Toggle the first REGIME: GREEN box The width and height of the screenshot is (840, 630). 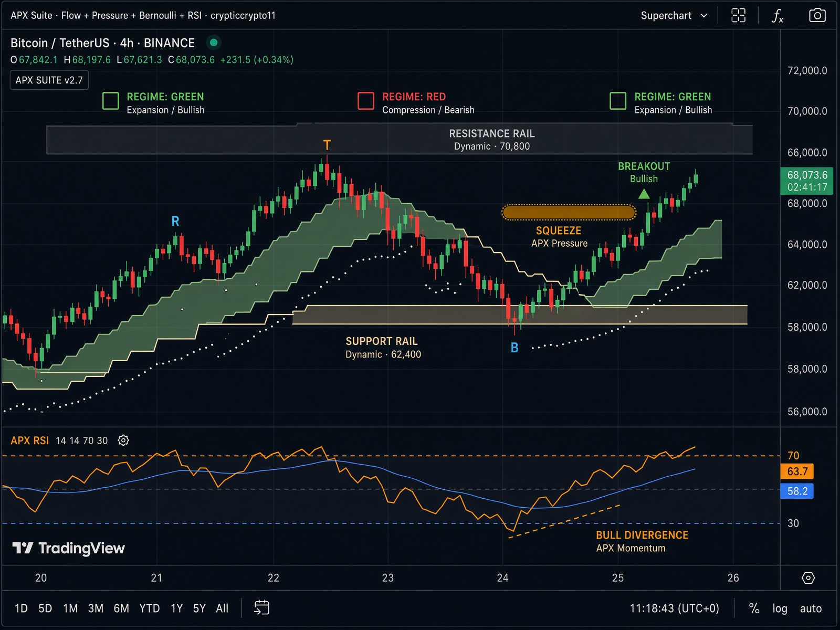coord(110,101)
